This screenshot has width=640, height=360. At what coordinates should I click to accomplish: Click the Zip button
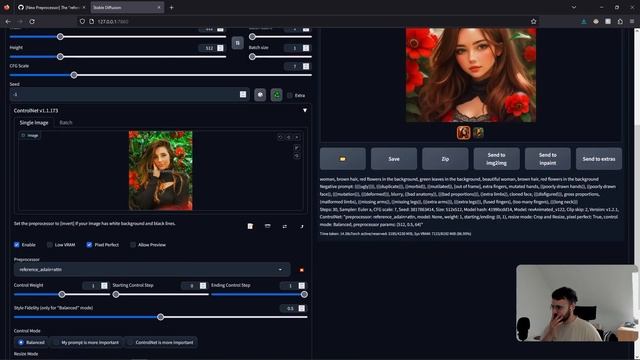click(x=445, y=159)
